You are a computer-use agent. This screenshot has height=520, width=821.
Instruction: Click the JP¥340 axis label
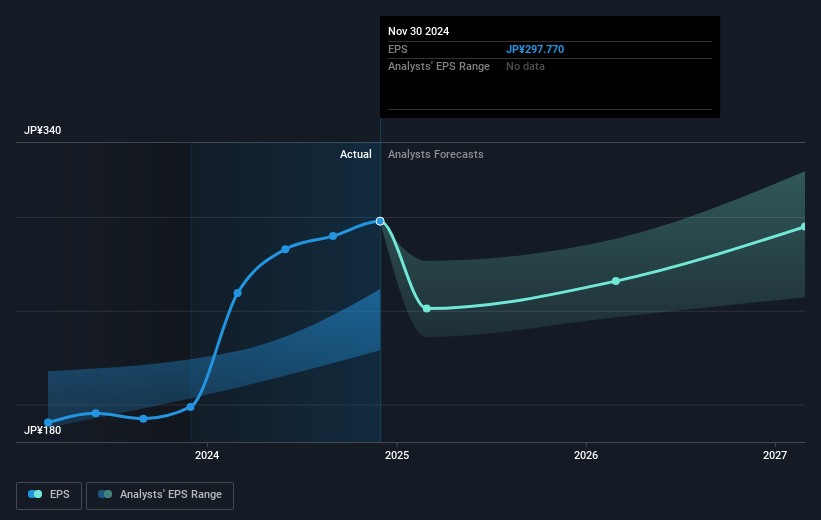click(42, 130)
